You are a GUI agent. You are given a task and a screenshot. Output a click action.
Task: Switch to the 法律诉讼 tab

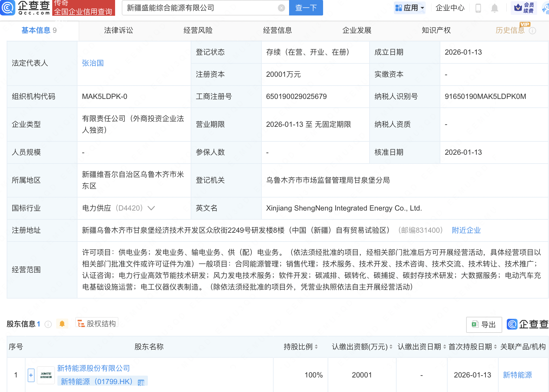[x=118, y=30]
